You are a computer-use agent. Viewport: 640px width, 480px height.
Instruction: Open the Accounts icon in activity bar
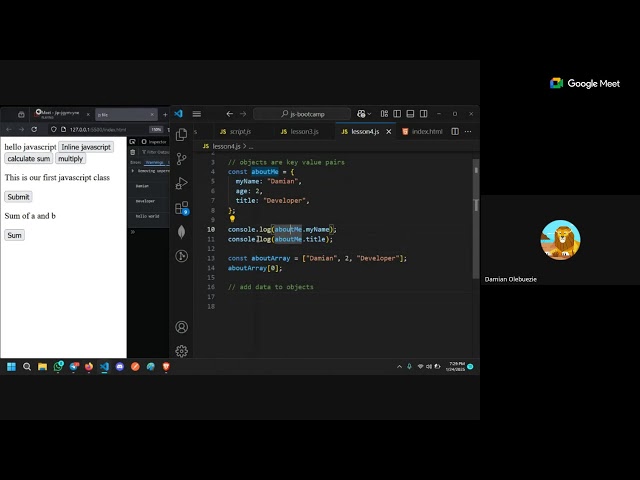182,327
